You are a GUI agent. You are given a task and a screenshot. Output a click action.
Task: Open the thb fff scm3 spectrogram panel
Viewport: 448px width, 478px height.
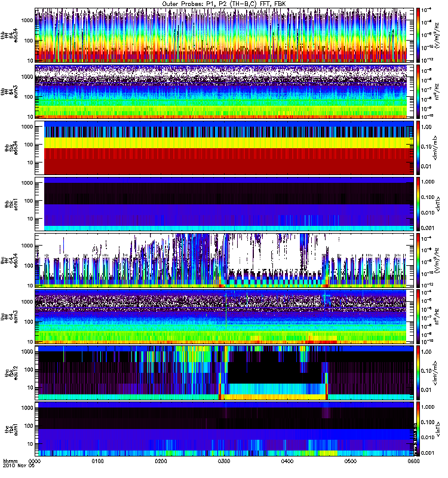pyautogui.click(x=224, y=92)
